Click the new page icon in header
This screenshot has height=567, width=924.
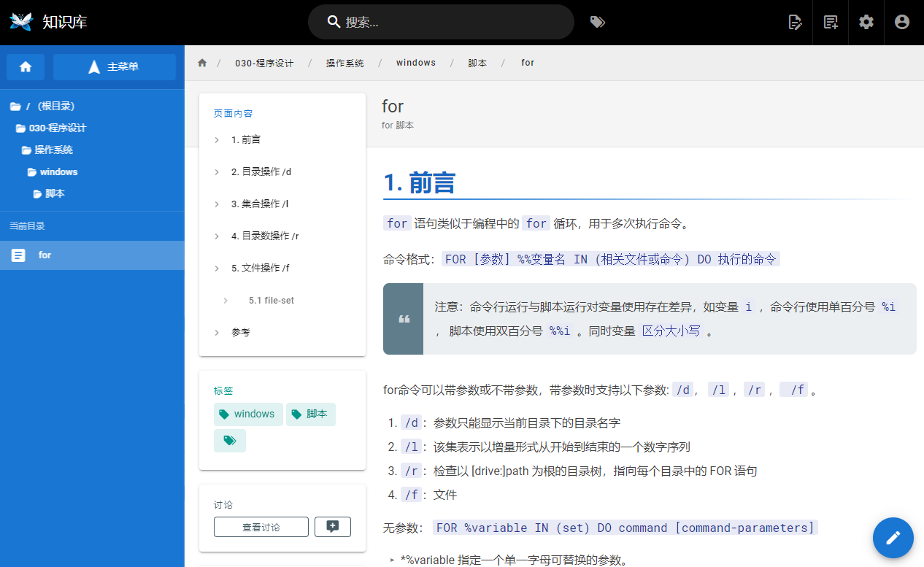tap(831, 22)
